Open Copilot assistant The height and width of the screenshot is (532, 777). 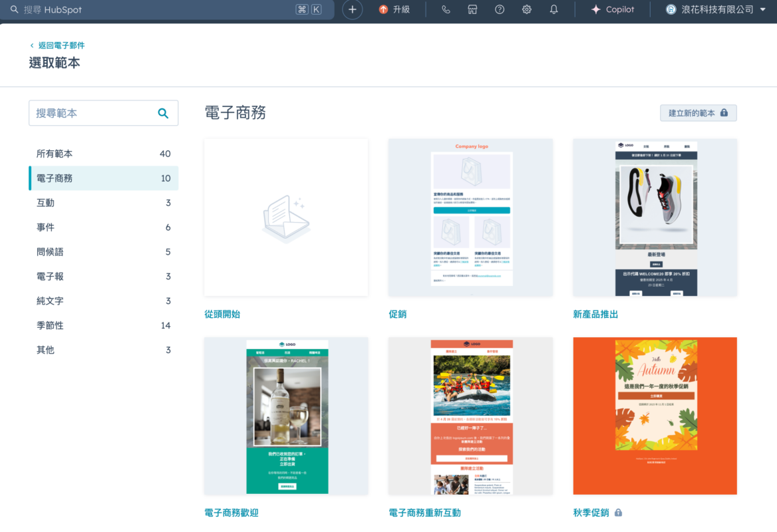(x=613, y=9)
